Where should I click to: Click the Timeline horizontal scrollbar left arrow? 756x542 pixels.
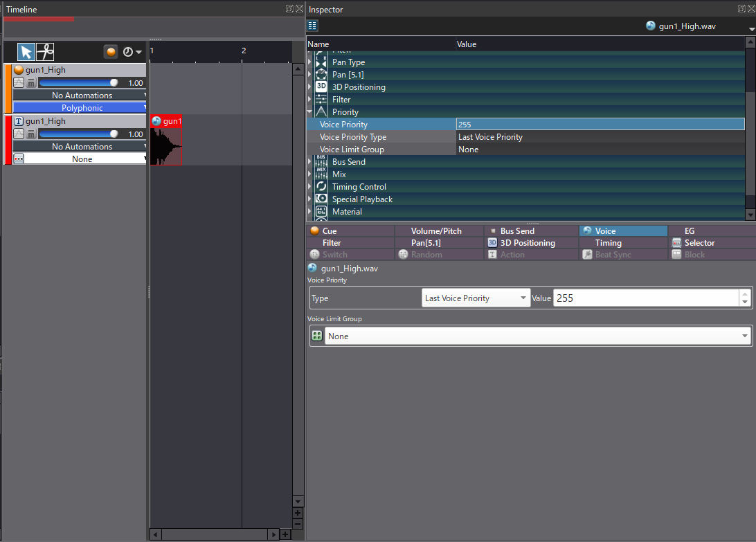pyautogui.click(x=155, y=534)
